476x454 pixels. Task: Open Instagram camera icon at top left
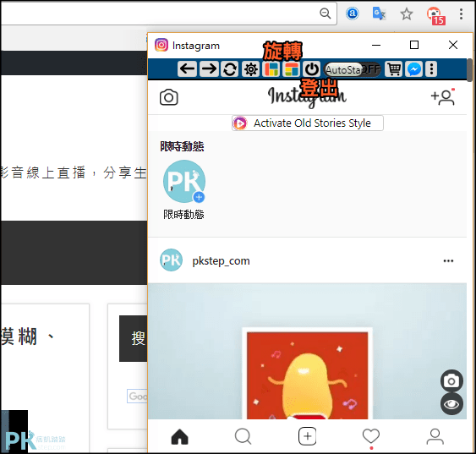click(x=169, y=97)
